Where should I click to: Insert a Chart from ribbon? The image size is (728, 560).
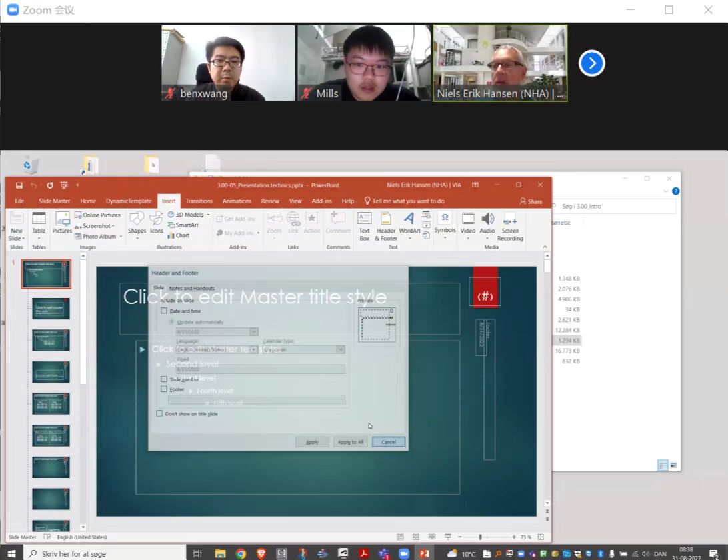(x=179, y=235)
